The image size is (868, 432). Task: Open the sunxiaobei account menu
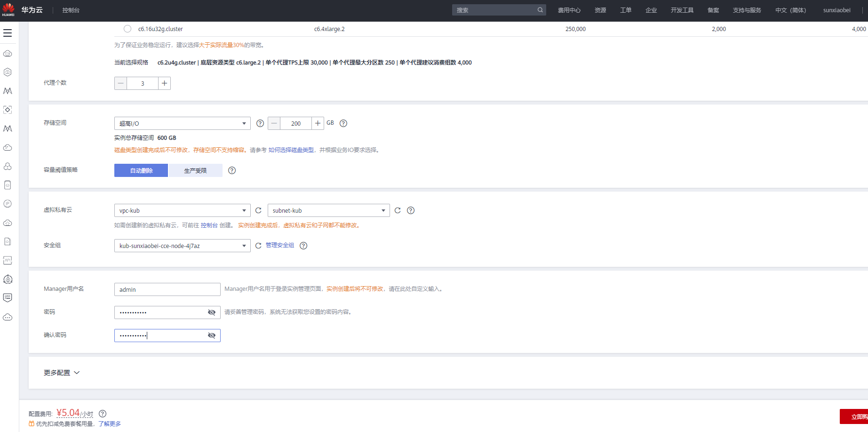(836, 10)
